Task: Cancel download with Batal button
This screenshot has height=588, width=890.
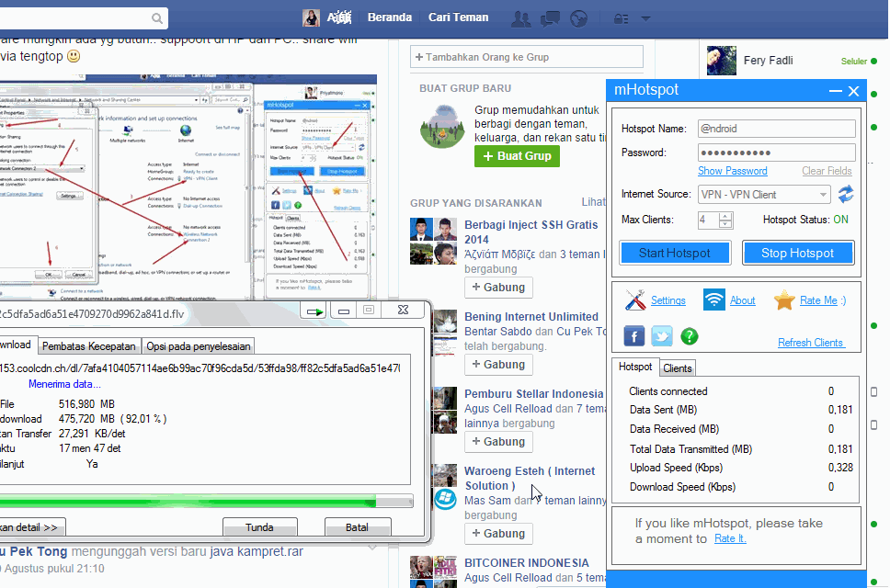Action: 357,526
